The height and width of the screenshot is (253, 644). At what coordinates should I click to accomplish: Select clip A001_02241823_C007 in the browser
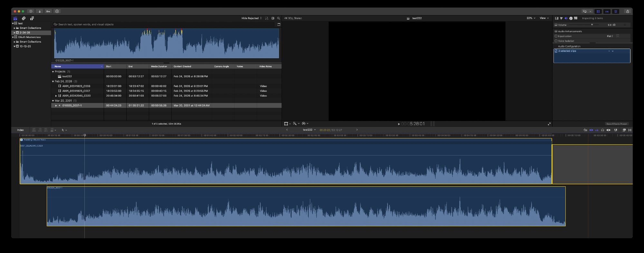pyautogui.click(x=76, y=91)
